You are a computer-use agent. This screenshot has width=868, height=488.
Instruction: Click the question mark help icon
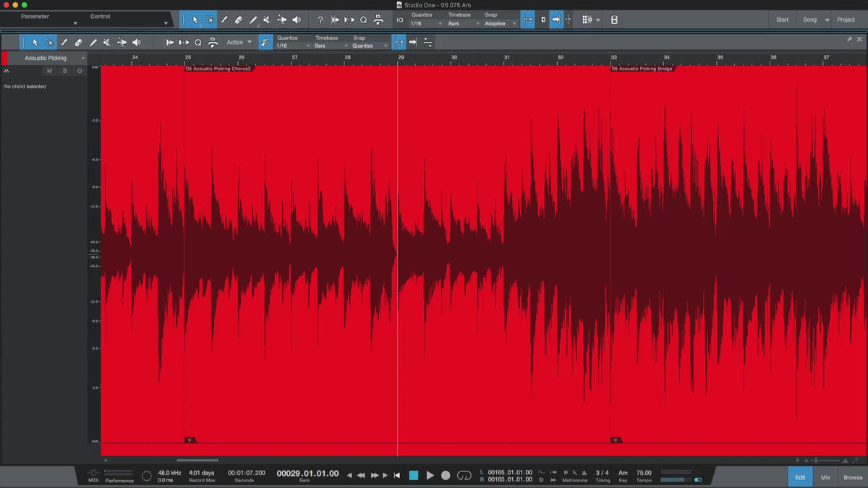point(320,20)
